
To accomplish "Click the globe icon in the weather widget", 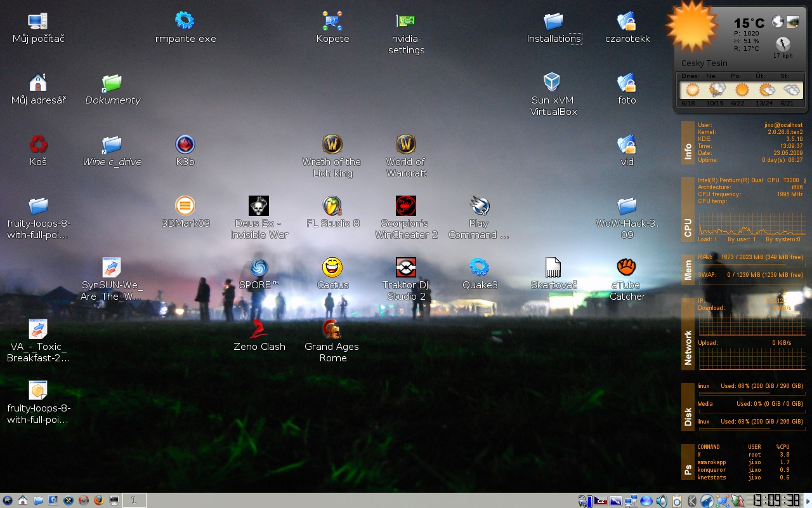I will click(778, 22).
